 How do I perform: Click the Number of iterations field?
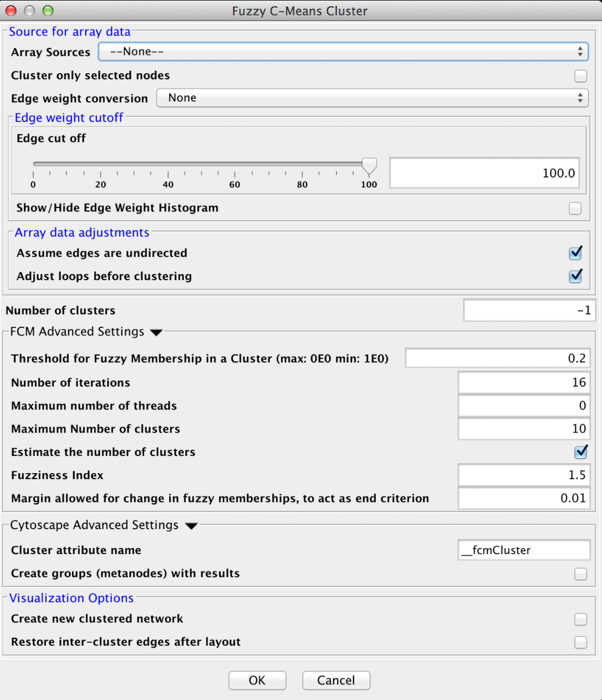point(523,383)
